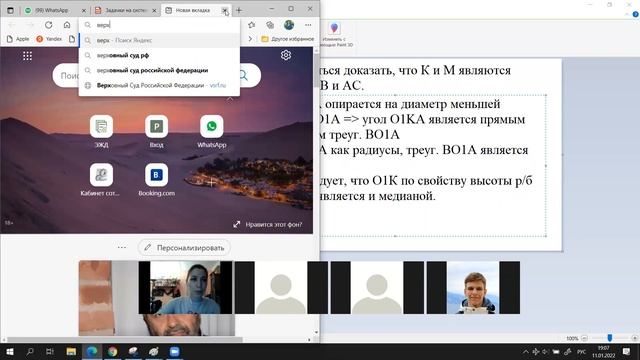Screen dimensions: 640x360
Task: Open the apps grid launcher icon
Action: (x=27, y=56)
